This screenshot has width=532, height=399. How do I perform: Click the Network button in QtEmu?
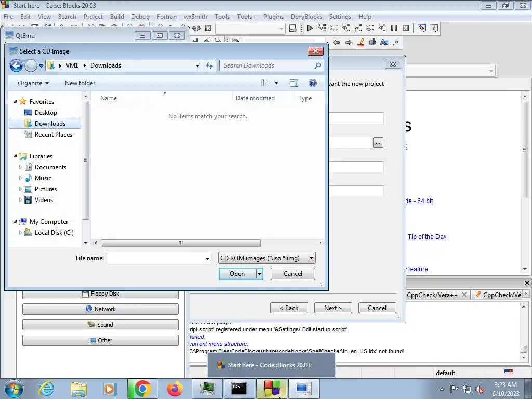pyautogui.click(x=100, y=309)
